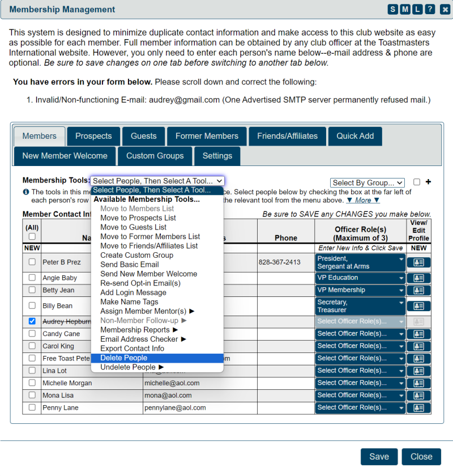Click the More link to expand tools help
This screenshot has width=453, height=476.
tap(363, 201)
